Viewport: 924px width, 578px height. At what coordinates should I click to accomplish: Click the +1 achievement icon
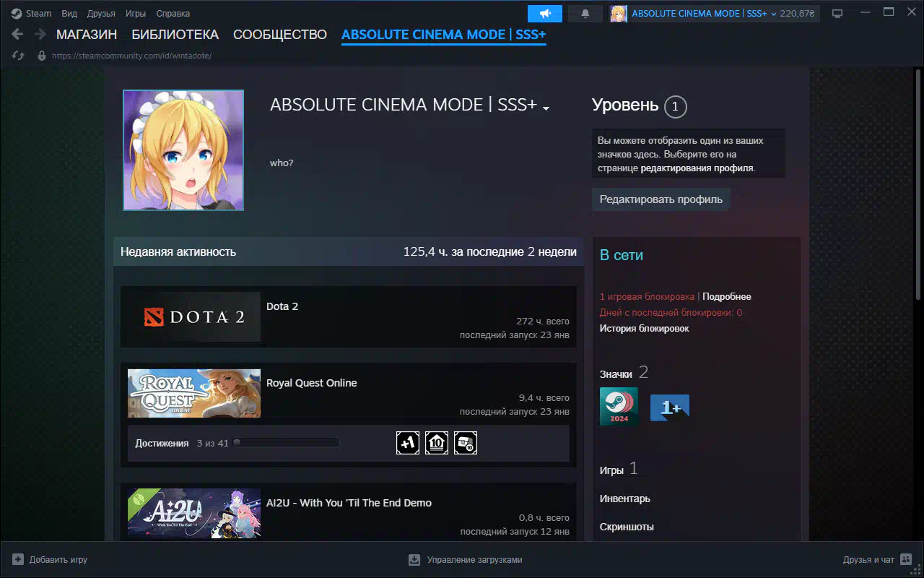tap(408, 443)
